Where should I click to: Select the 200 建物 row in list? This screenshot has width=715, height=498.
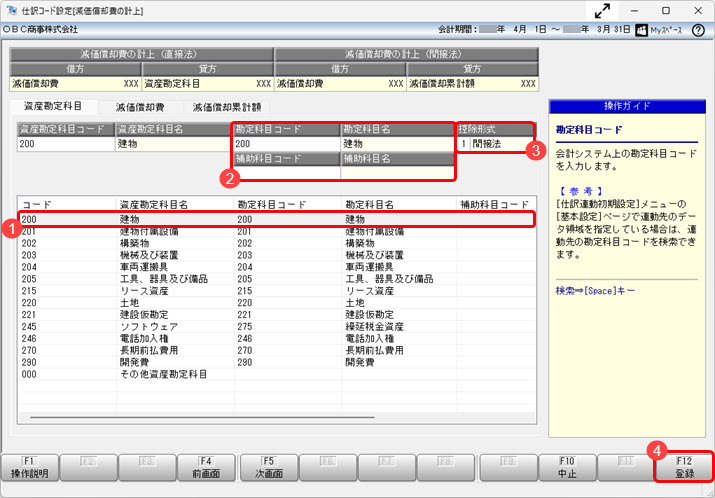click(270, 218)
